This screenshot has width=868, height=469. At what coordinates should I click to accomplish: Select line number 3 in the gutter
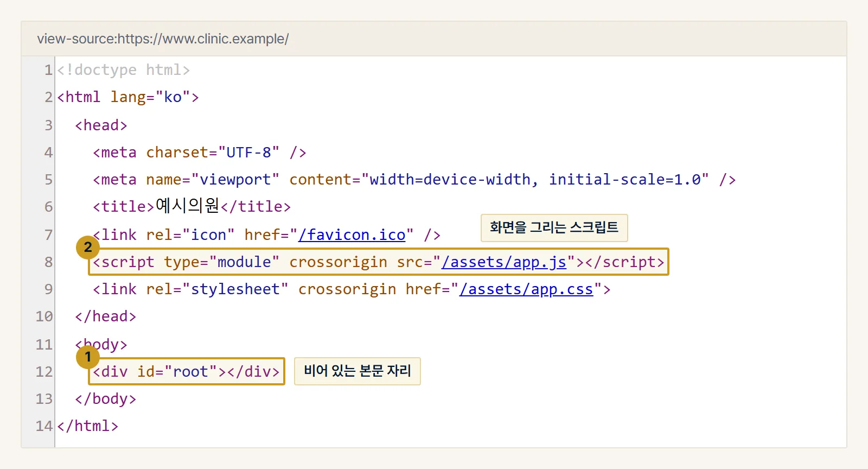[48, 125]
